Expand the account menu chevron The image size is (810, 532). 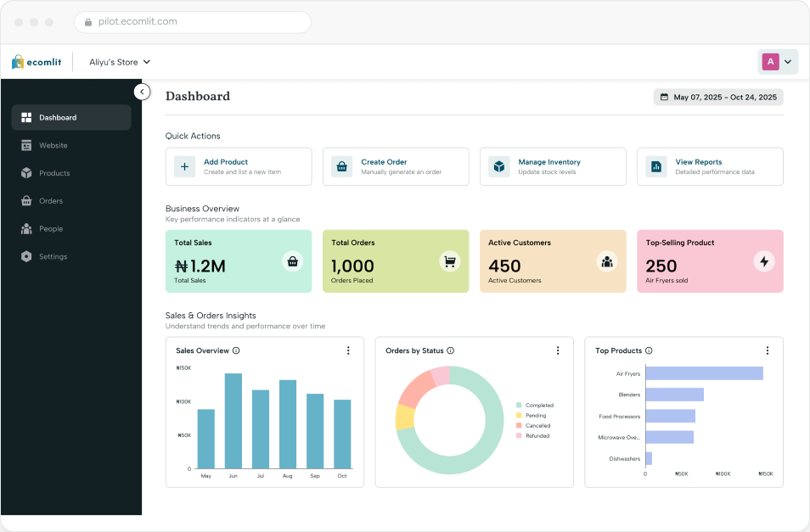coord(788,62)
